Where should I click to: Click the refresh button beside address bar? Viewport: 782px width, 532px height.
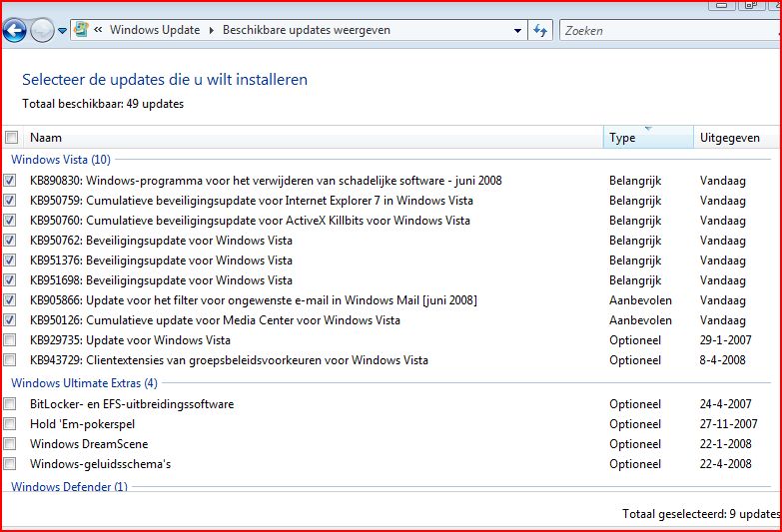click(x=540, y=30)
